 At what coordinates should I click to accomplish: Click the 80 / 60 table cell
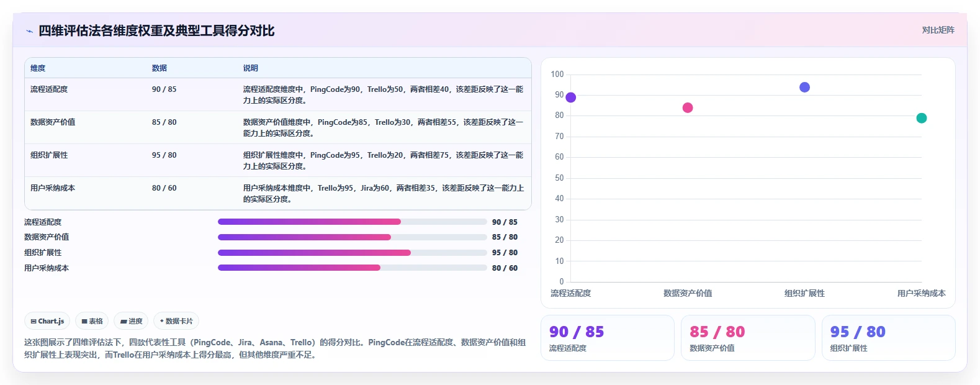[x=164, y=188]
